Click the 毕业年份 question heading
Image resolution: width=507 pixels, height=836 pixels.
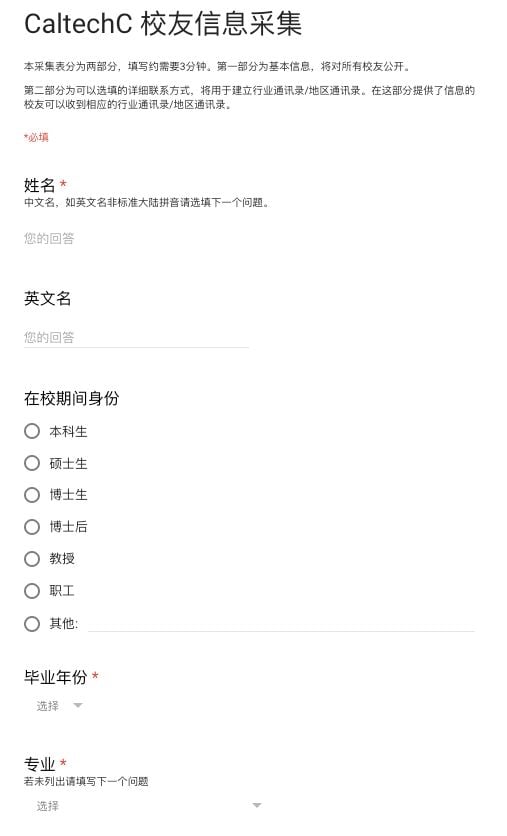55,677
